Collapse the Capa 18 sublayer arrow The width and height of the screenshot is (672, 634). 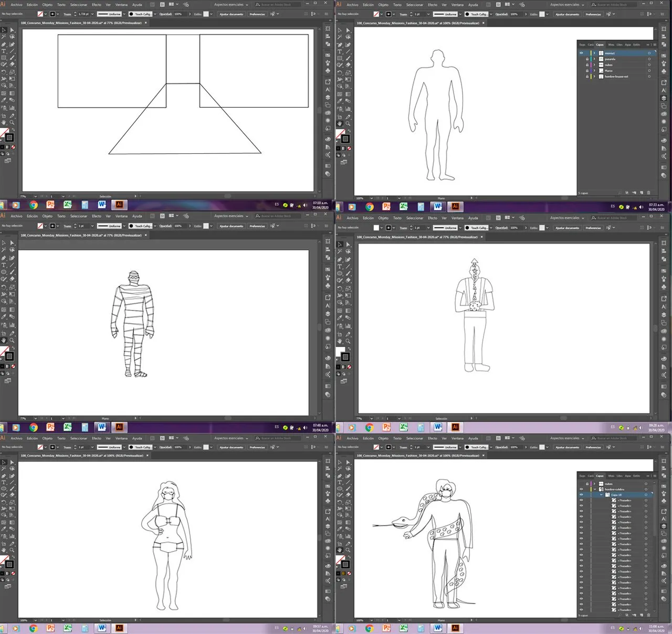(x=601, y=494)
